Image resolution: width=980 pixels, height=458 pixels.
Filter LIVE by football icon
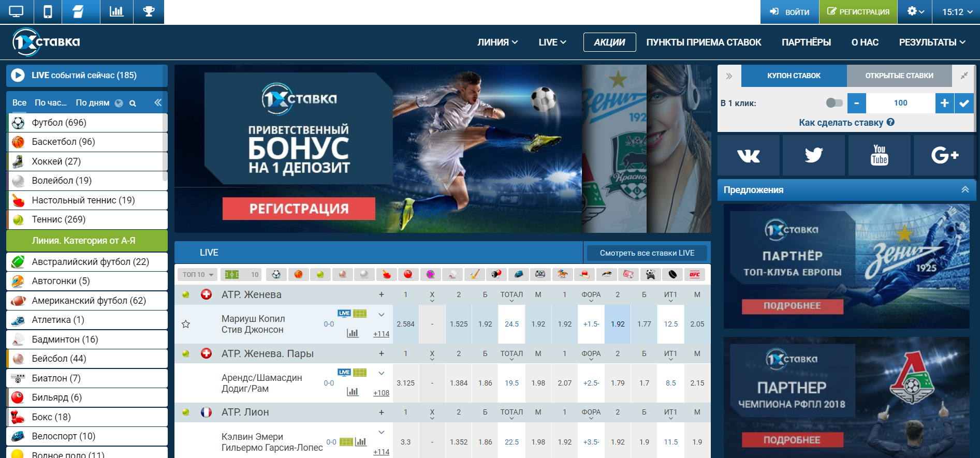click(276, 274)
